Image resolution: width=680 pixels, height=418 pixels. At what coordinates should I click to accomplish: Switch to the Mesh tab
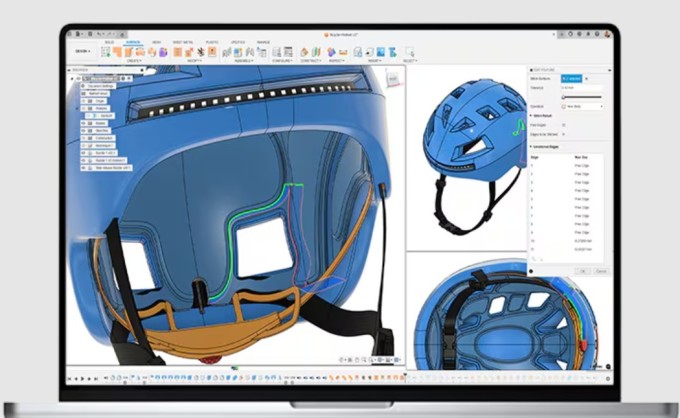[x=157, y=42]
